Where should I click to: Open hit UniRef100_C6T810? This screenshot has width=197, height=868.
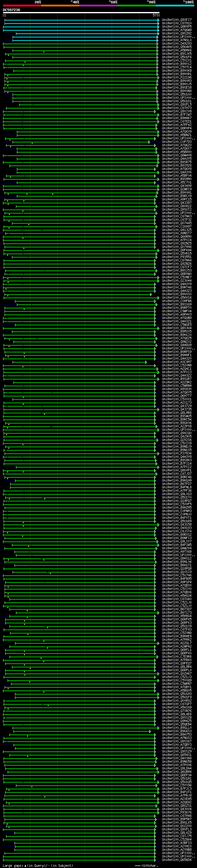coord(177,23)
